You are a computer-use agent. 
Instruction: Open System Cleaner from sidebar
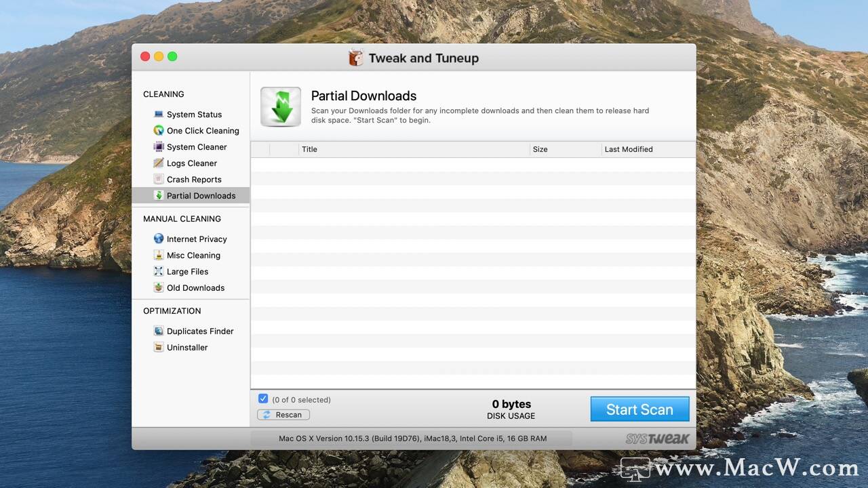(197, 147)
